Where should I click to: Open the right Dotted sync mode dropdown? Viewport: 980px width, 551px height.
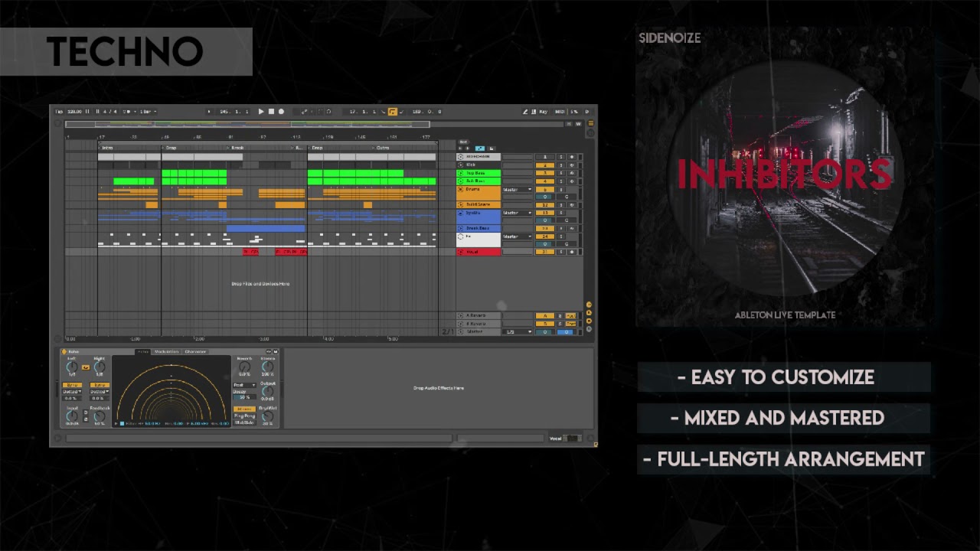coord(100,392)
